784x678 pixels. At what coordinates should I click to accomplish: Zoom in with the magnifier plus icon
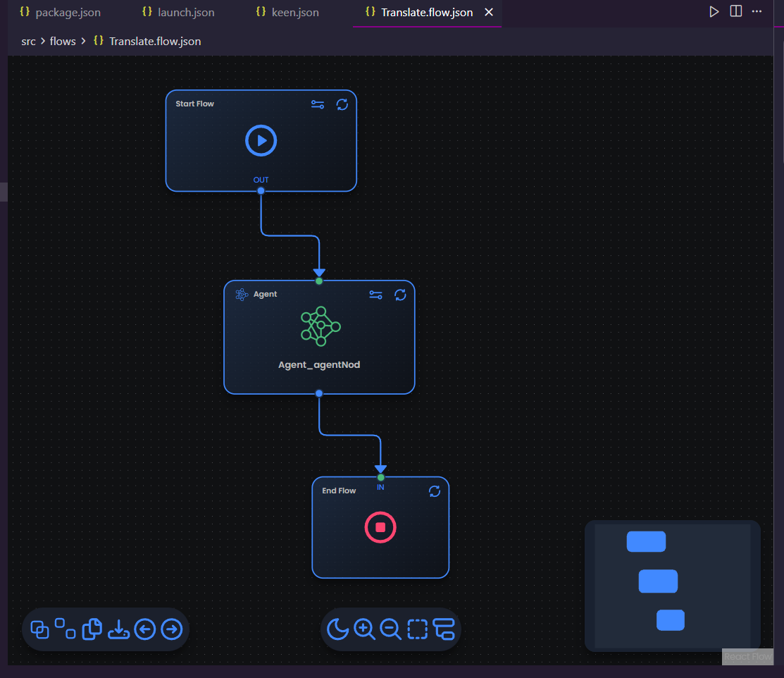[364, 629]
